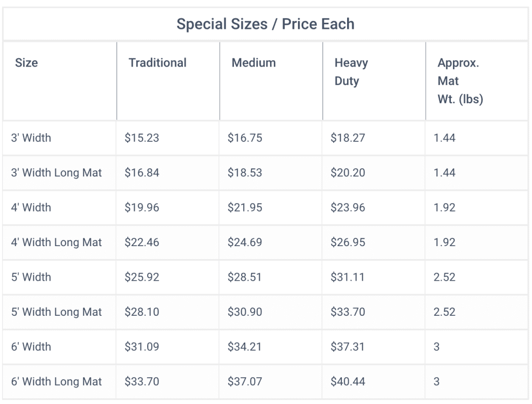
Task: Select the Heavy Duty column header
Action: click(351, 72)
